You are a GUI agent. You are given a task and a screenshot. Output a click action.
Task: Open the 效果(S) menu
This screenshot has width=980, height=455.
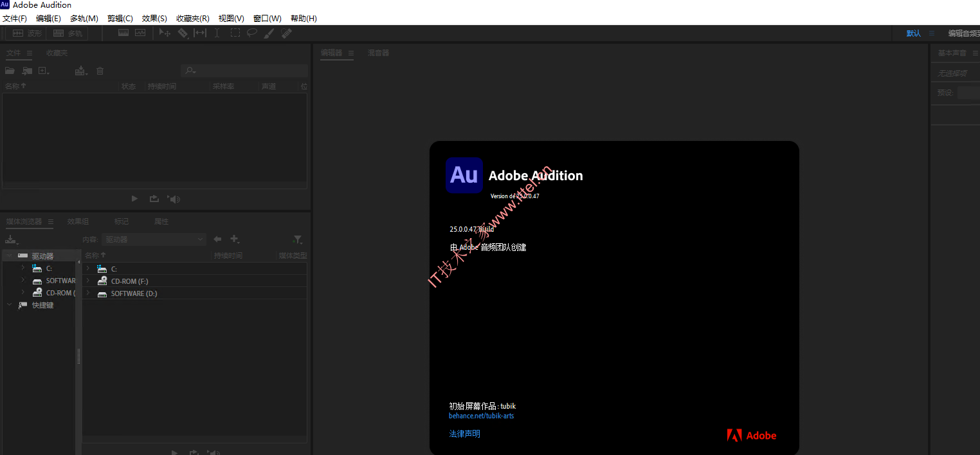click(x=154, y=18)
